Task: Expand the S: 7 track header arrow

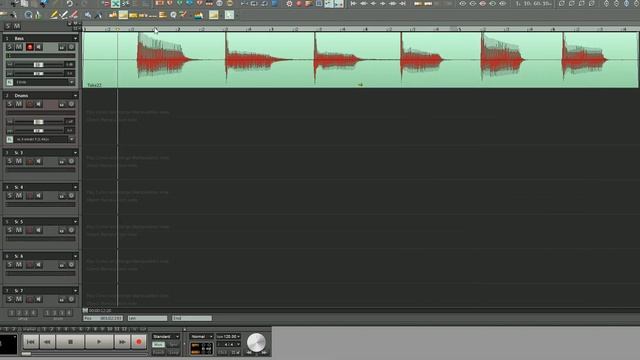Action: coord(75,291)
